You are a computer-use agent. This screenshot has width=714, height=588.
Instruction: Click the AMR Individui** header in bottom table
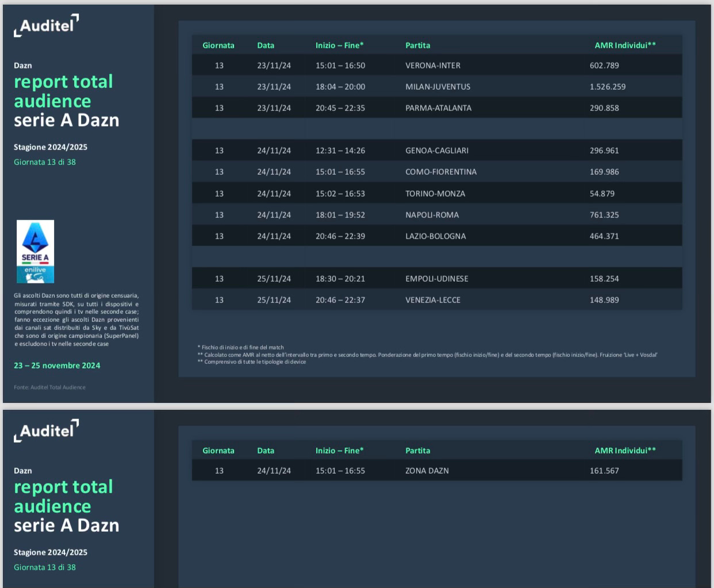pos(625,451)
